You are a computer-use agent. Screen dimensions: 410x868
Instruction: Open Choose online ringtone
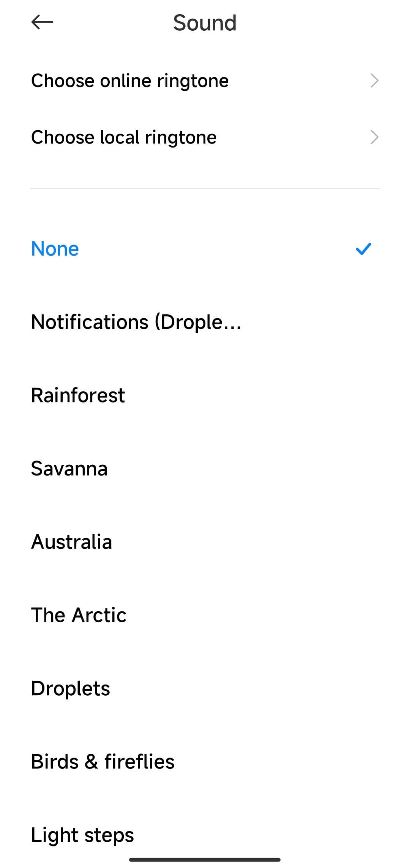(205, 81)
